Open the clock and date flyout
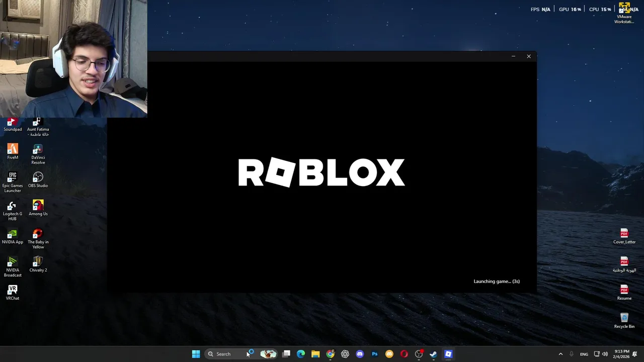Viewport: 644px width, 362px height. point(622,354)
